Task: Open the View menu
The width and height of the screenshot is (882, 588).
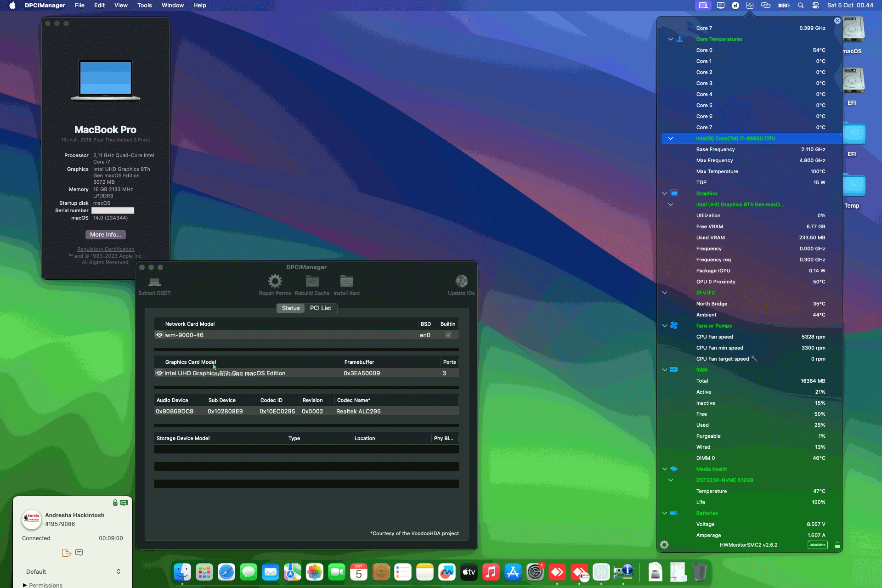Action: (121, 6)
